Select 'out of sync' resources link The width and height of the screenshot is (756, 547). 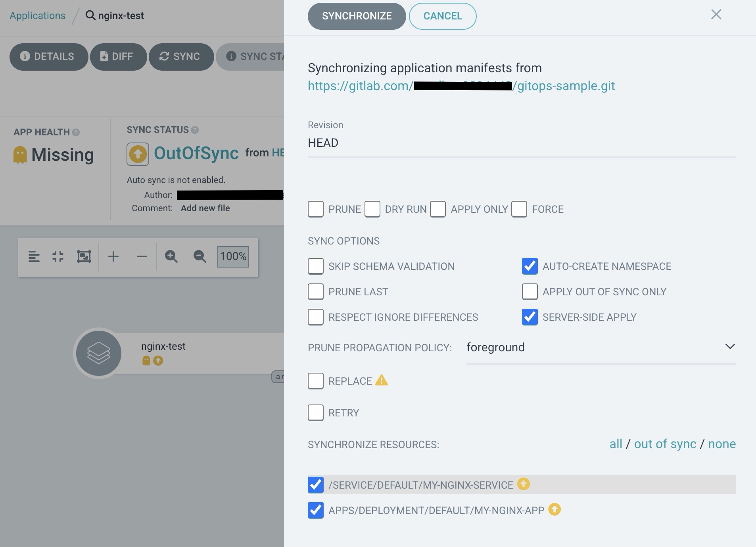[x=665, y=444]
